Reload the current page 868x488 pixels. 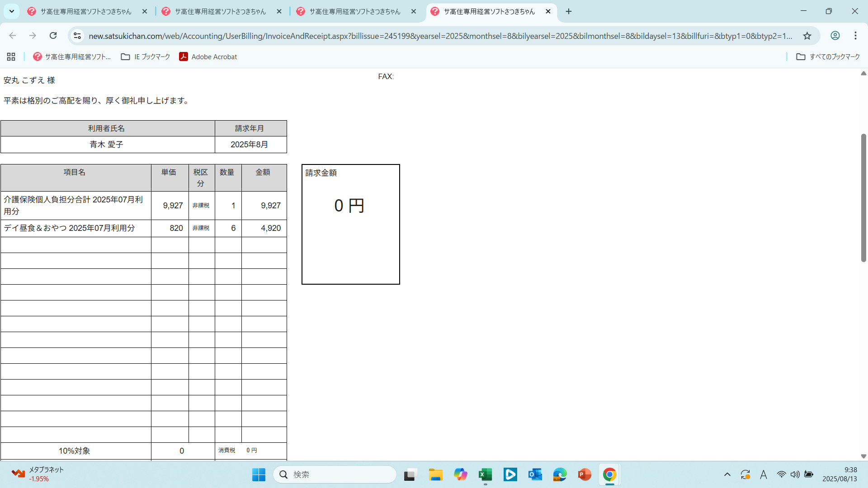(53, 36)
